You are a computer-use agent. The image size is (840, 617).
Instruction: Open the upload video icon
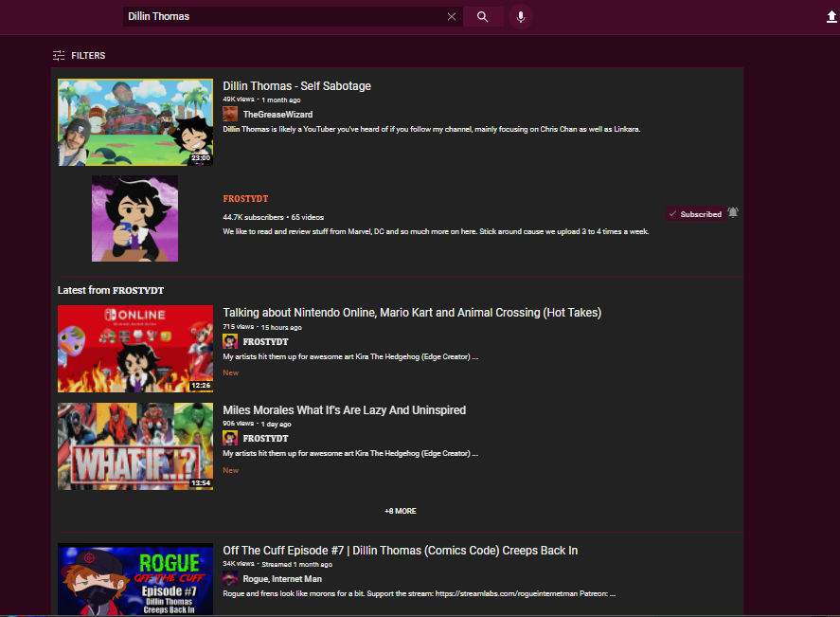(831, 17)
